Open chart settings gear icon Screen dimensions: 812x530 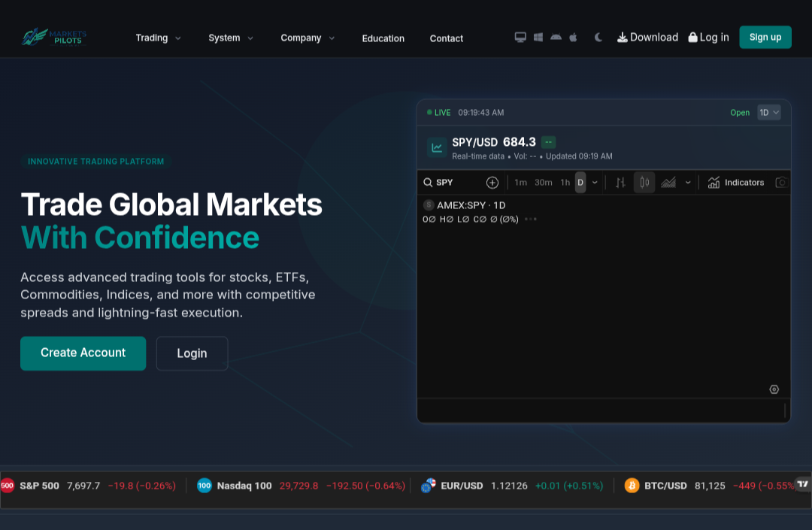pyautogui.click(x=774, y=389)
